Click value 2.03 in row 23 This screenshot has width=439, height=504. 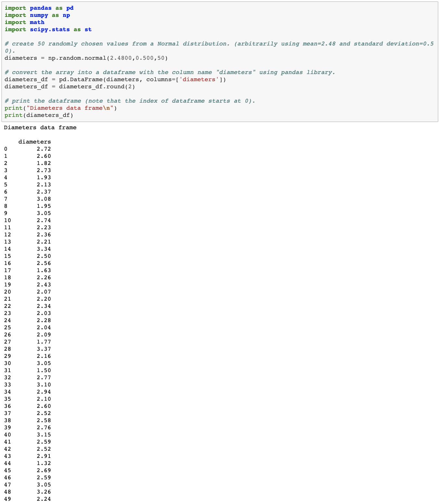point(44,313)
